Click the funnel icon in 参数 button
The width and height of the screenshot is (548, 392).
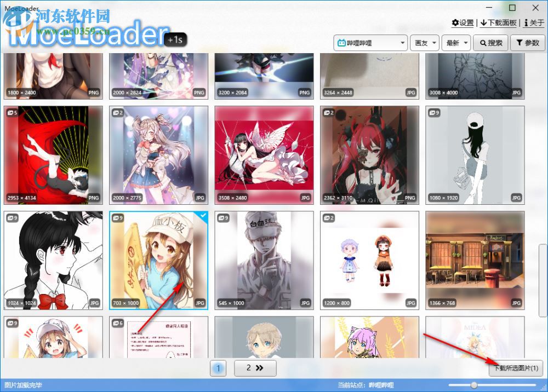click(x=520, y=43)
